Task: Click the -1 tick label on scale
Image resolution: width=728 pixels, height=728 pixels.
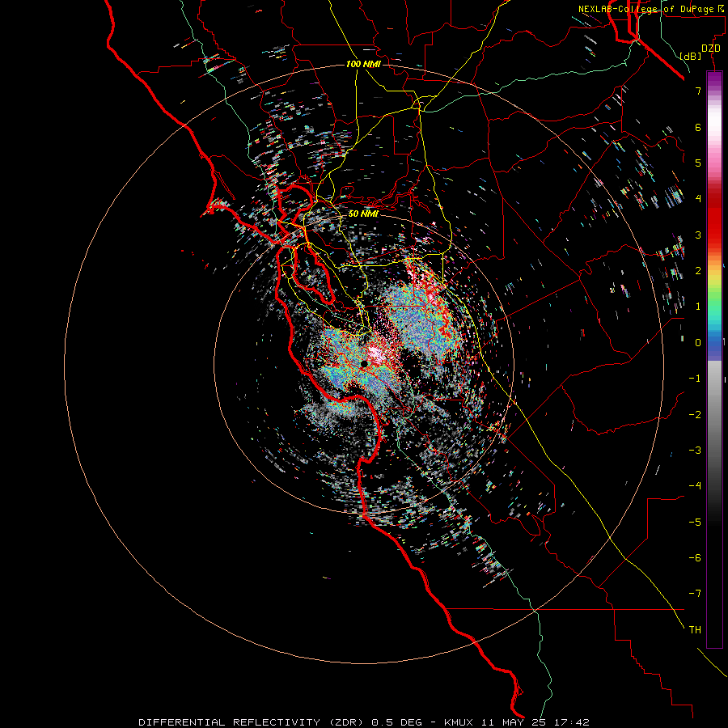Action: 695,378
